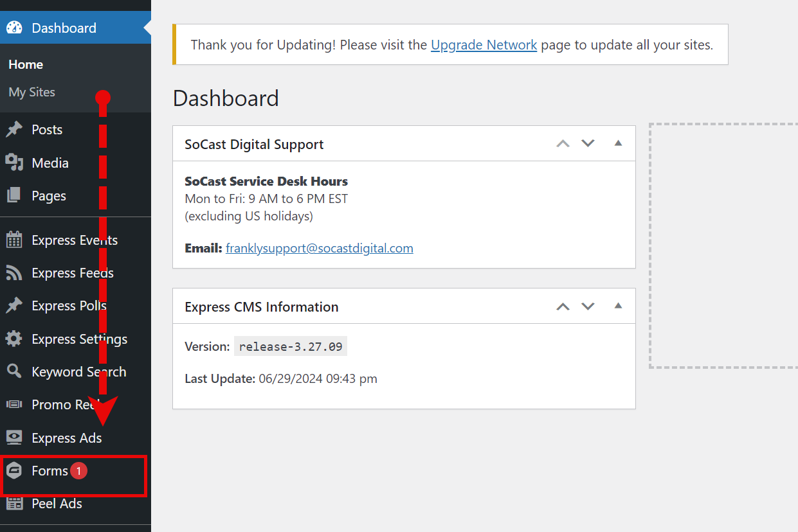The image size is (798, 532).
Task: Click the Keyword Search magnifier icon
Action: click(14, 372)
